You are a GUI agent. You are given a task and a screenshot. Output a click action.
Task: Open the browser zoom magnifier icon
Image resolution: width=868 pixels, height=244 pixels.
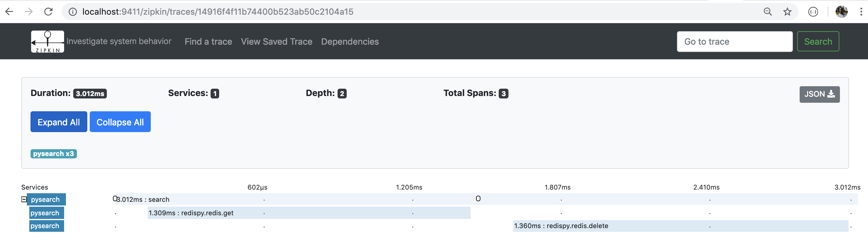[x=768, y=12]
